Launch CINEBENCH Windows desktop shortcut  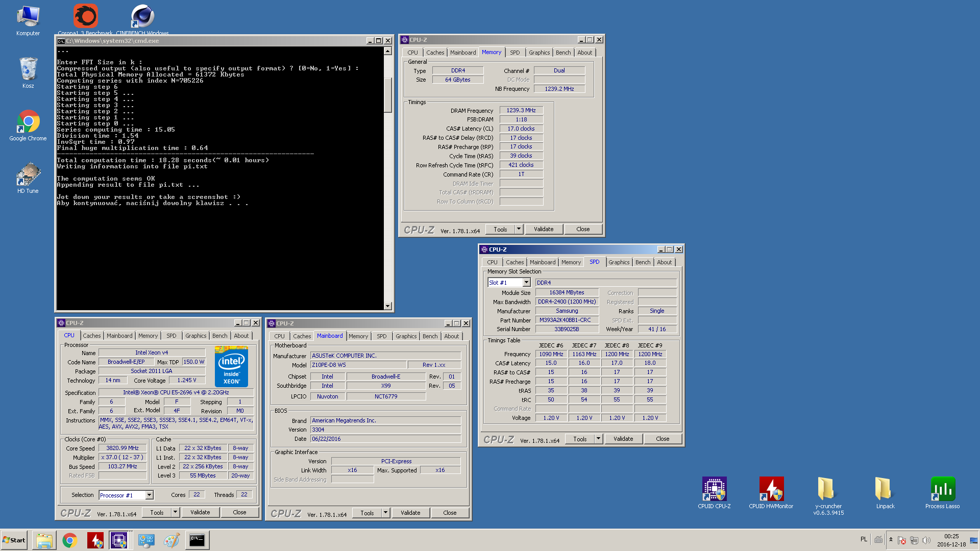pyautogui.click(x=142, y=19)
